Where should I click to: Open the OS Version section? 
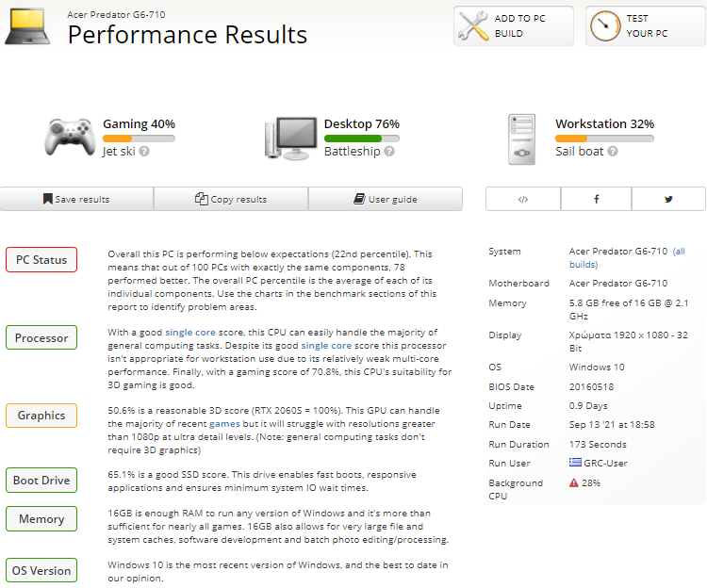(x=41, y=571)
